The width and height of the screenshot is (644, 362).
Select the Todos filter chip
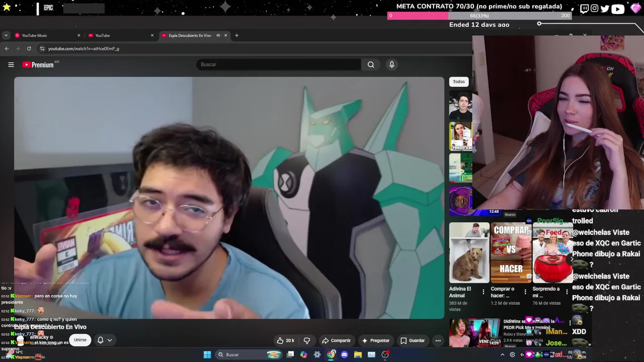click(458, 81)
